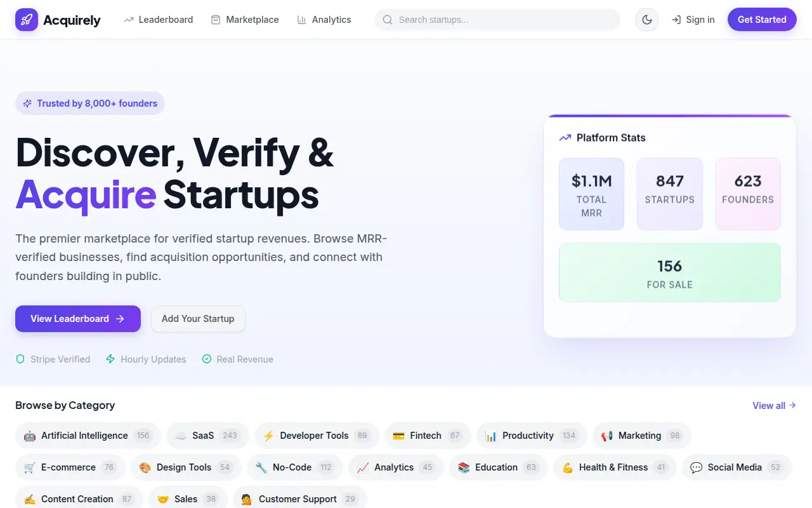Click the 156 For Sale stat card
The height and width of the screenshot is (508, 812).
(x=670, y=272)
